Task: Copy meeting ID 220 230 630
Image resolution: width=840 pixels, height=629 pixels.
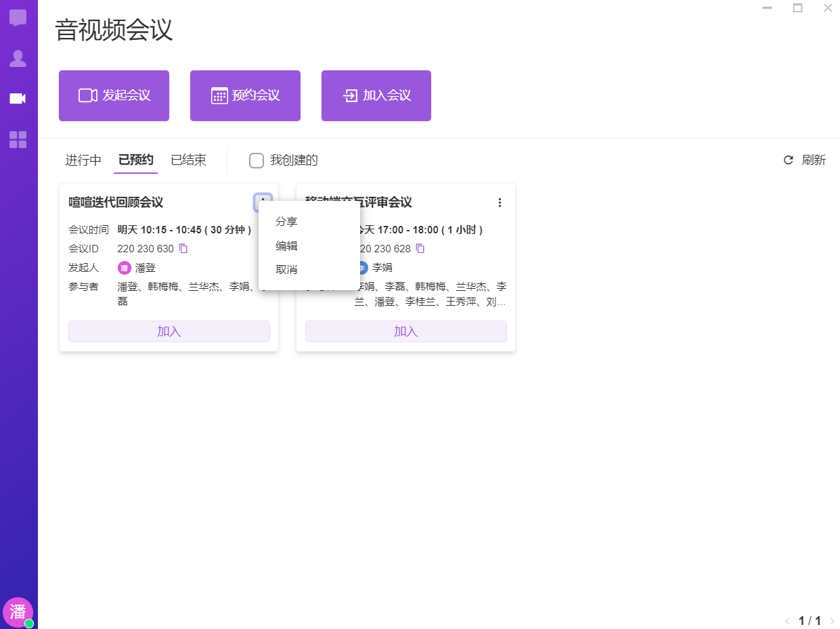Action: coord(183,248)
